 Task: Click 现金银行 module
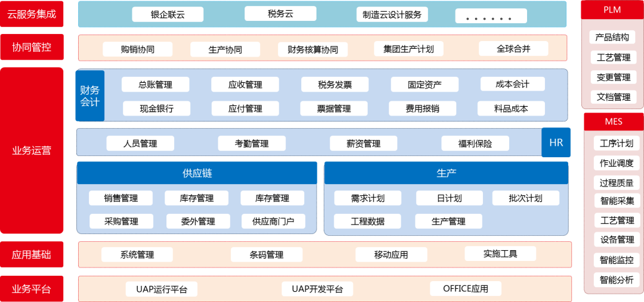(x=156, y=109)
